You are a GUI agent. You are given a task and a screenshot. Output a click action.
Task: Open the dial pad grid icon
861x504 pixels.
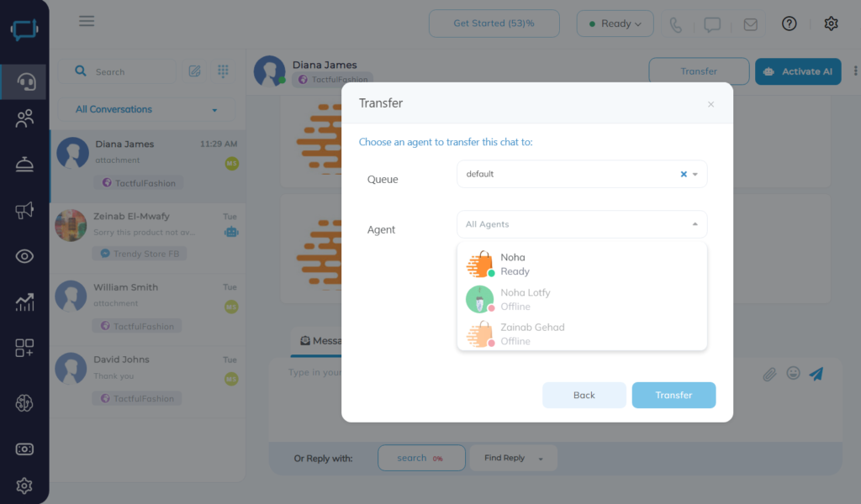tap(223, 71)
